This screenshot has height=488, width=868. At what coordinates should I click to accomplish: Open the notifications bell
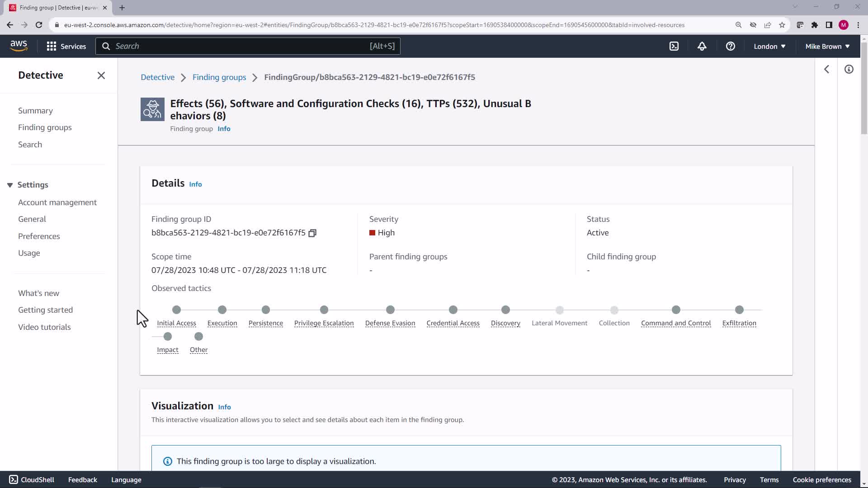[x=702, y=46]
